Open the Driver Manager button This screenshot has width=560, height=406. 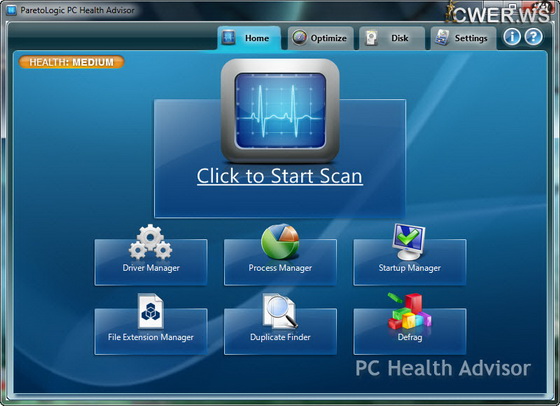pyautogui.click(x=151, y=262)
